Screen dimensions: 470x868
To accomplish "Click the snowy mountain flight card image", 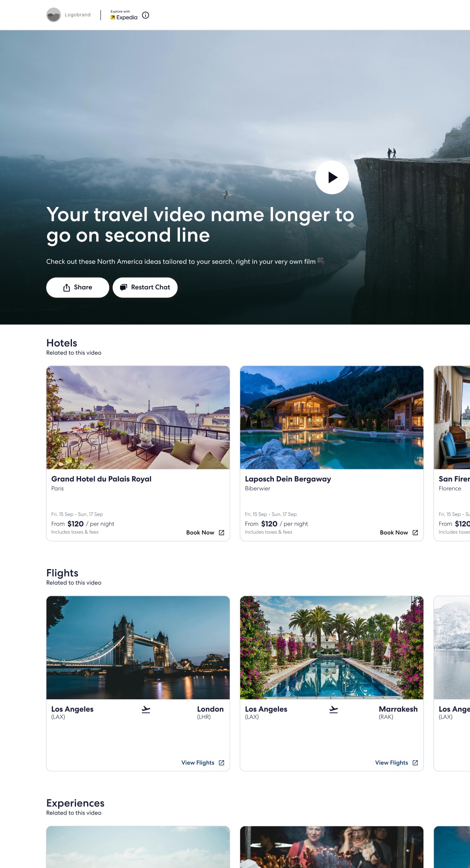I will point(452,648).
